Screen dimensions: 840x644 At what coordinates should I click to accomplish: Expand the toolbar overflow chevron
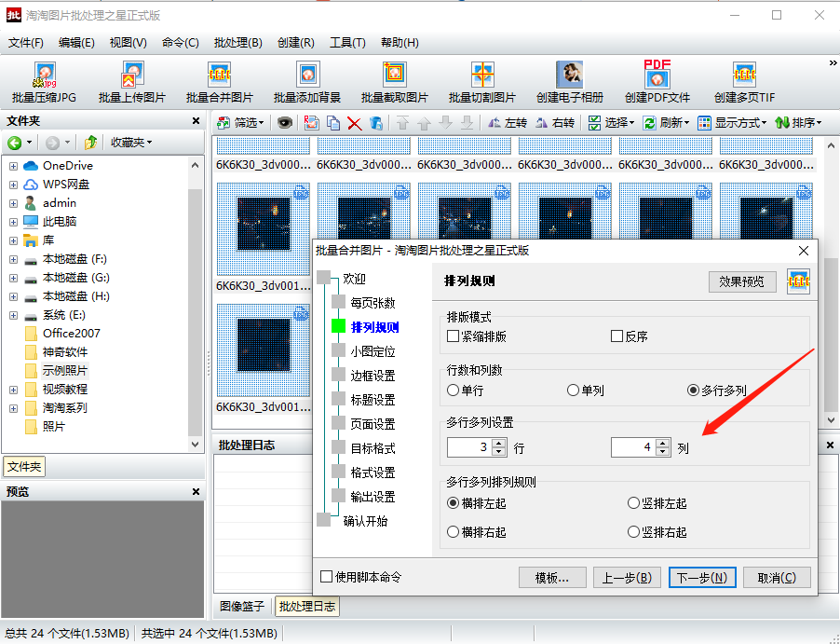tap(833, 62)
